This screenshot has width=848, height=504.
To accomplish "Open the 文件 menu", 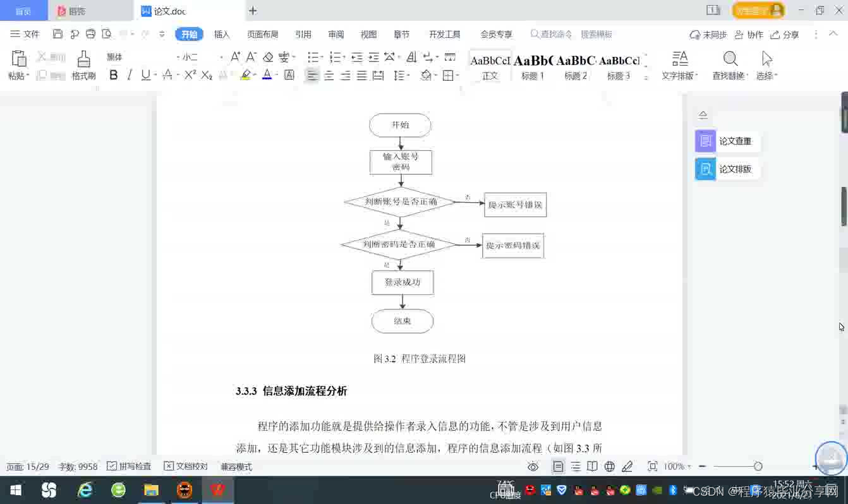I will click(x=25, y=34).
